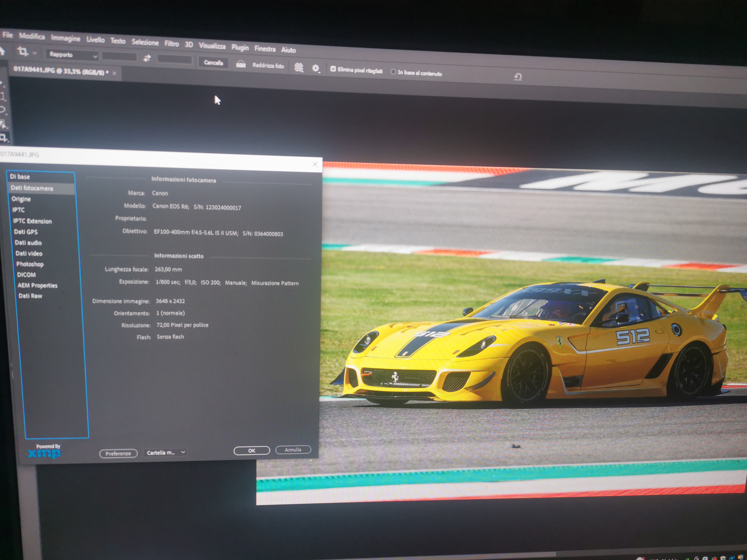Close the file info dialog
Image resolution: width=747 pixels, height=560 pixels.
[315, 164]
